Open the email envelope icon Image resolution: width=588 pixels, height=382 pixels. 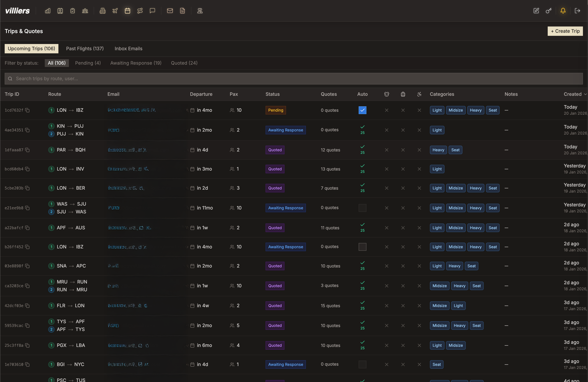pyautogui.click(x=170, y=11)
